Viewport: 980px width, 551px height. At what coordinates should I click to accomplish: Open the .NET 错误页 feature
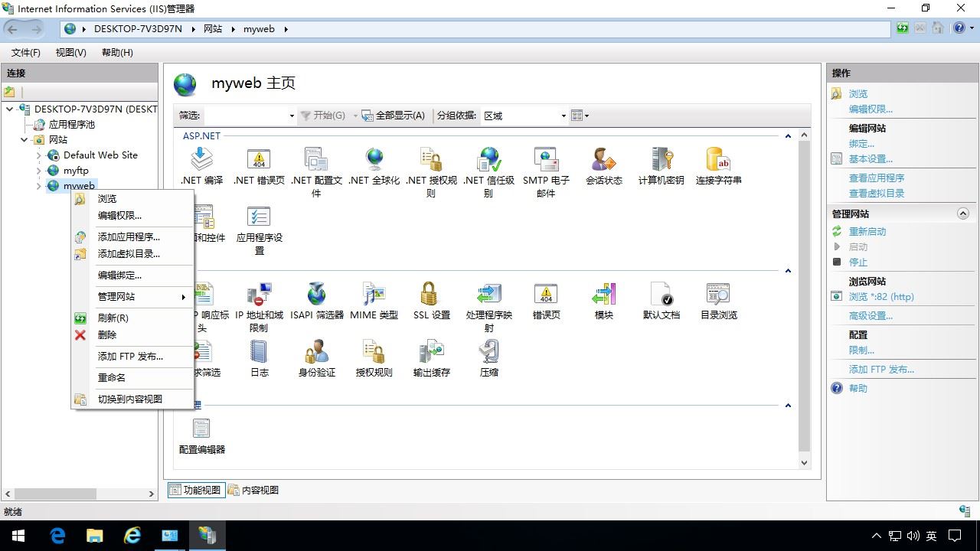(259, 166)
